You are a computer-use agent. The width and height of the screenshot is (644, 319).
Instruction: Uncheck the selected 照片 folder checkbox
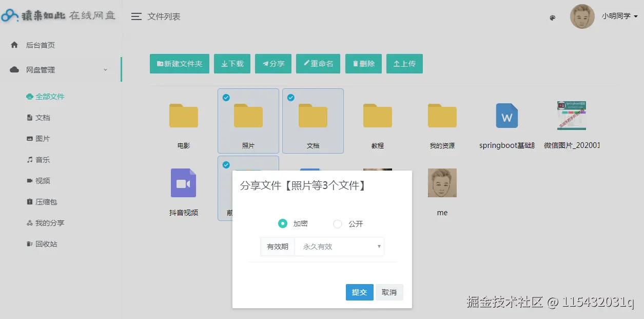click(226, 98)
